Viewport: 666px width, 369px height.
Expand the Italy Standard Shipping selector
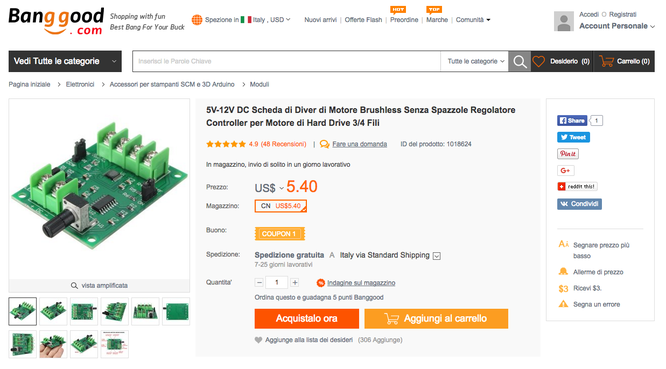tap(437, 256)
